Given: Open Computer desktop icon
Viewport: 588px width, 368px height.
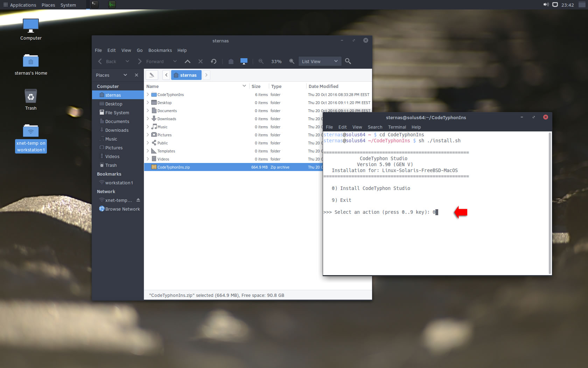Looking at the screenshot, I should click(31, 29).
